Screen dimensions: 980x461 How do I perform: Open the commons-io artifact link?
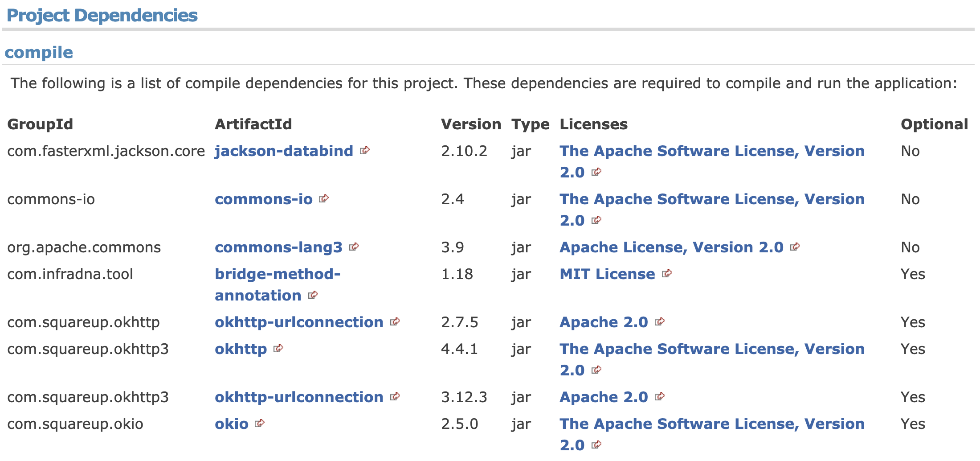pyautogui.click(x=264, y=199)
